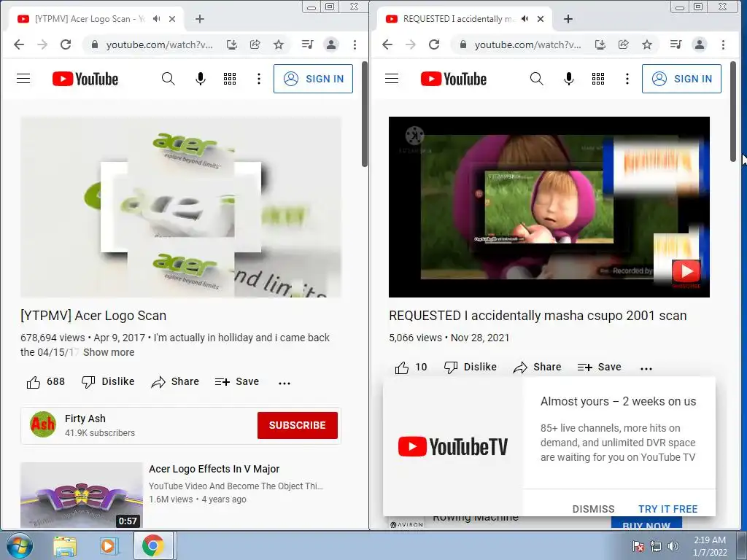Open Chrome menu in left window
Viewport: 747px width, 560px height.
coord(355,44)
